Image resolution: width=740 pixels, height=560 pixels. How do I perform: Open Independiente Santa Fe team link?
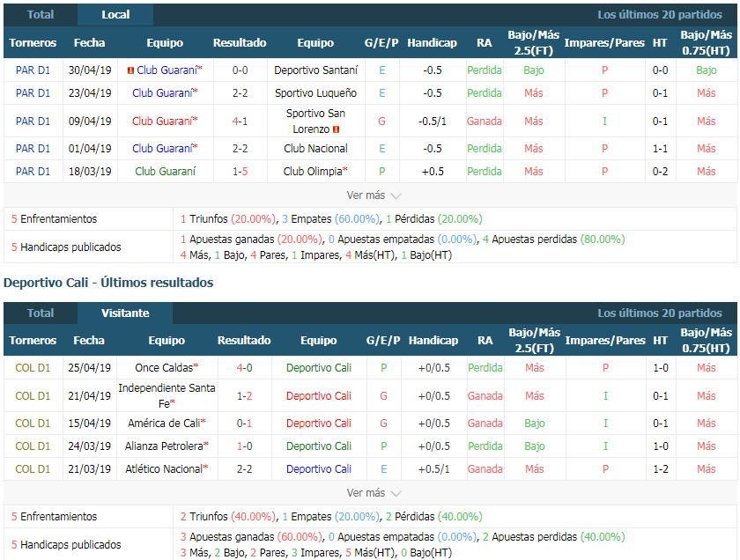pos(166,396)
